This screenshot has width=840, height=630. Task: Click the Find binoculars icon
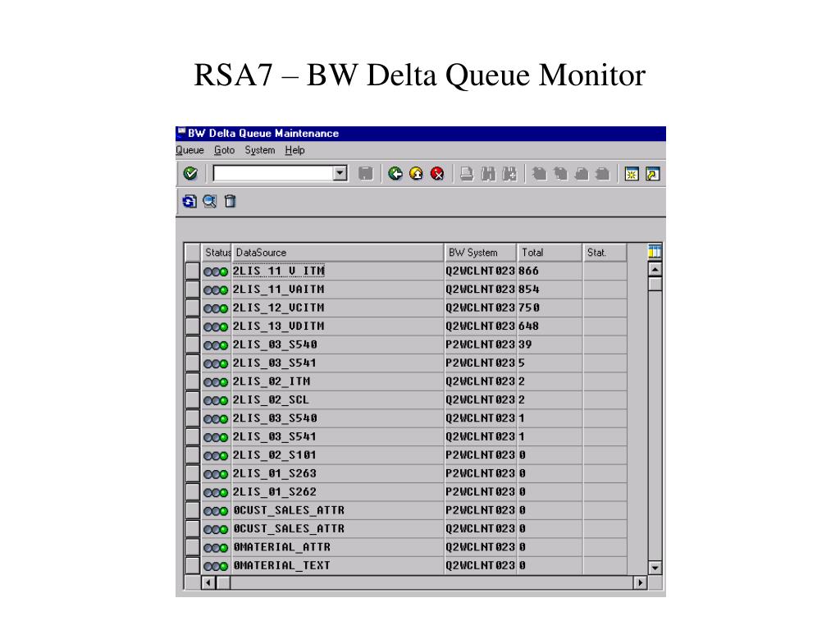488,174
